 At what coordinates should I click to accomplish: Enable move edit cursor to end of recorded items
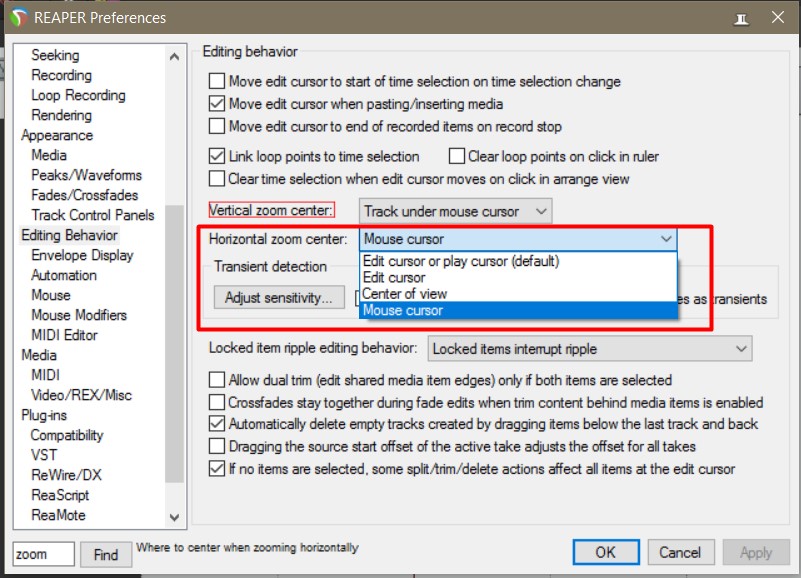[x=217, y=126]
